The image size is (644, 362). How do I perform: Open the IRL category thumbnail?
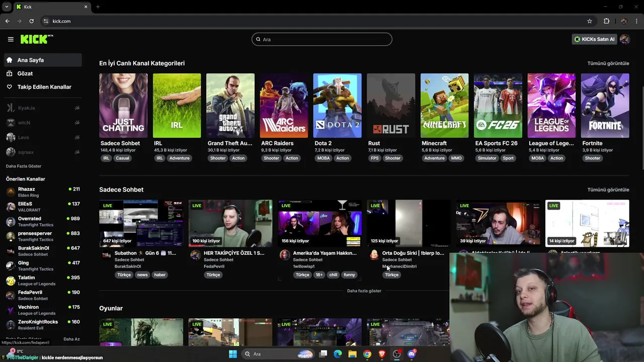coord(177,106)
